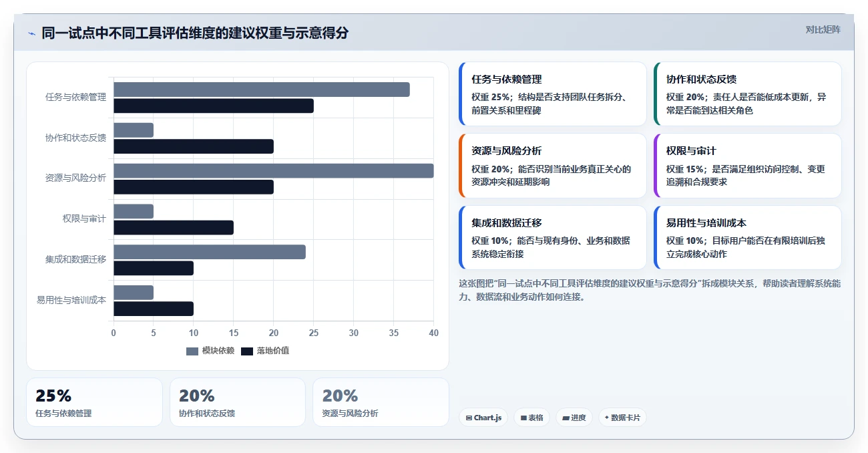Click the 进度 tag
The image size is (868, 453).
574,418
